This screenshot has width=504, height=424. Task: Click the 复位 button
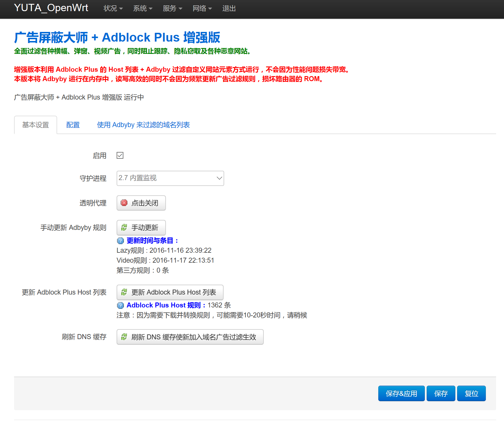[471, 393]
